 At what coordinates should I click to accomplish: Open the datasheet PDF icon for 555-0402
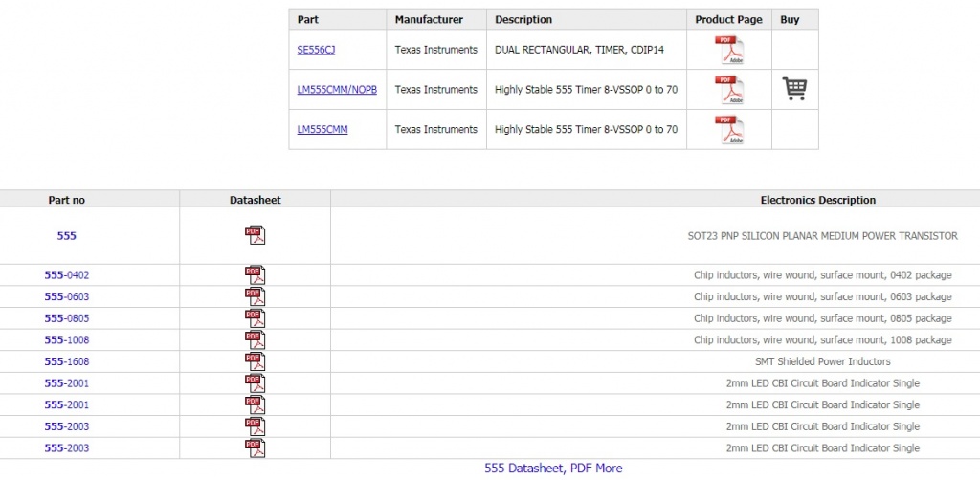click(255, 275)
